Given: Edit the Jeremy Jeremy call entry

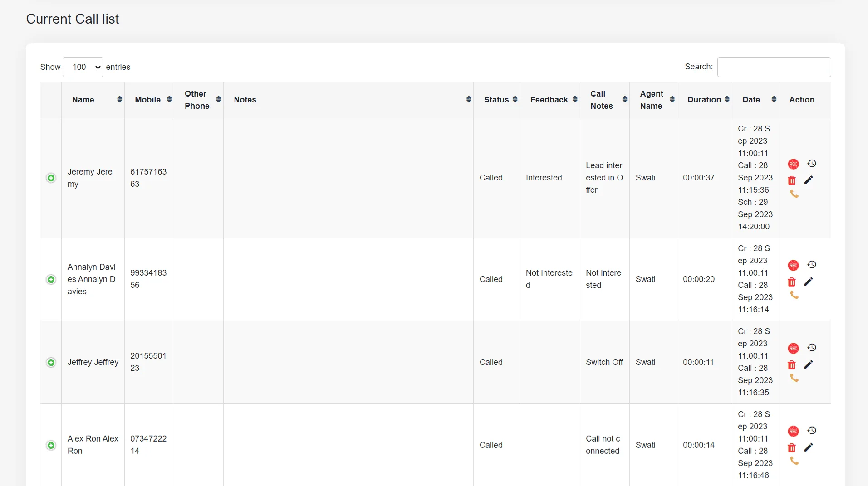Looking at the screenshot, I should 809,180.
